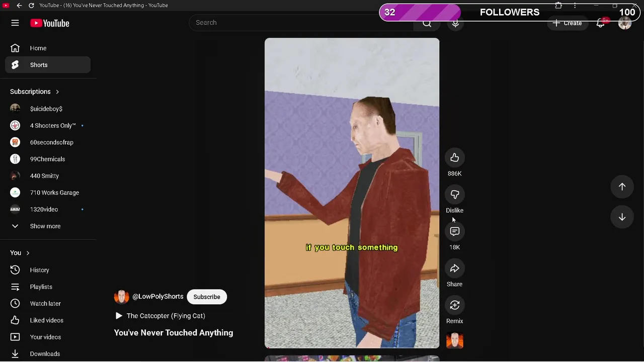Click the title You've Never Touched Anything
This screenshot has width=644, height=362.
[x=174, y=333]
